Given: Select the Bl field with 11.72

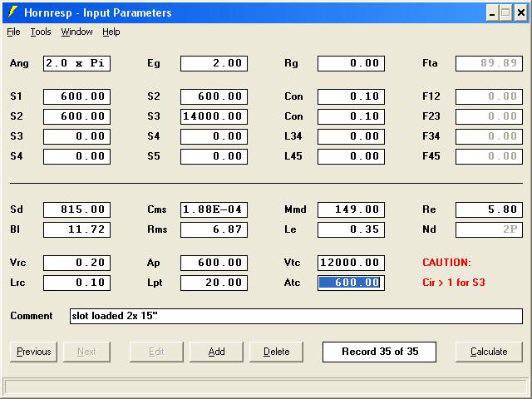Looking at the screenshot, I should coord(76,229).
